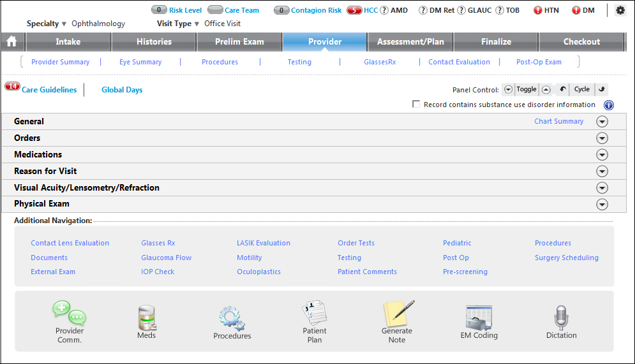The height and width of the screenshot is (364, 635).
Task: Click the Care Guidelines red 14 badge
Action: (13, 86)
